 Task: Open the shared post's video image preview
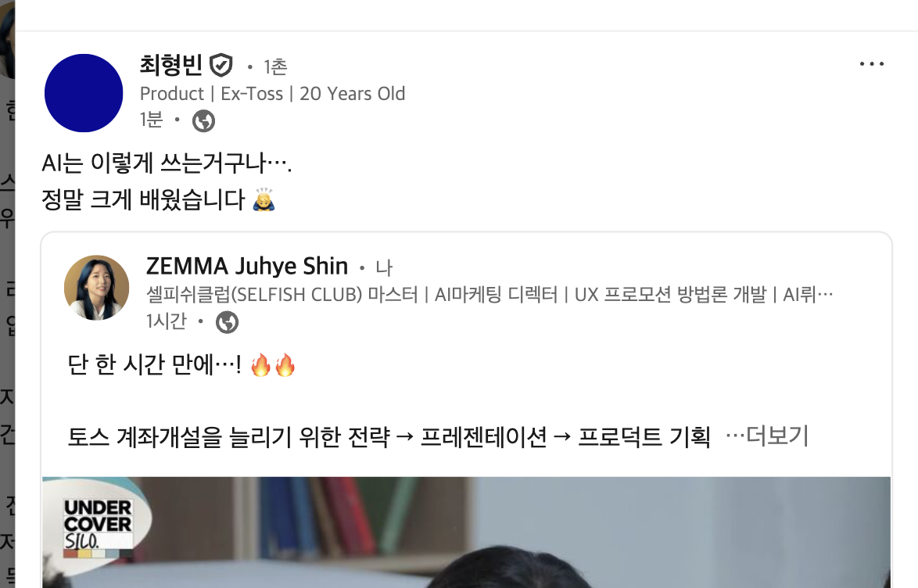(466, 532)
